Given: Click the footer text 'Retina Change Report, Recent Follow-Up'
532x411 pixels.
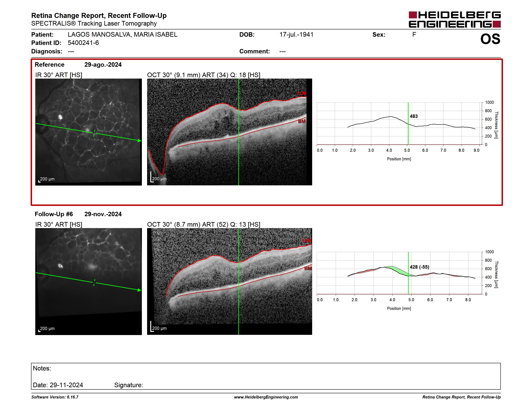Looking at the screenshot, I should 462,397.
